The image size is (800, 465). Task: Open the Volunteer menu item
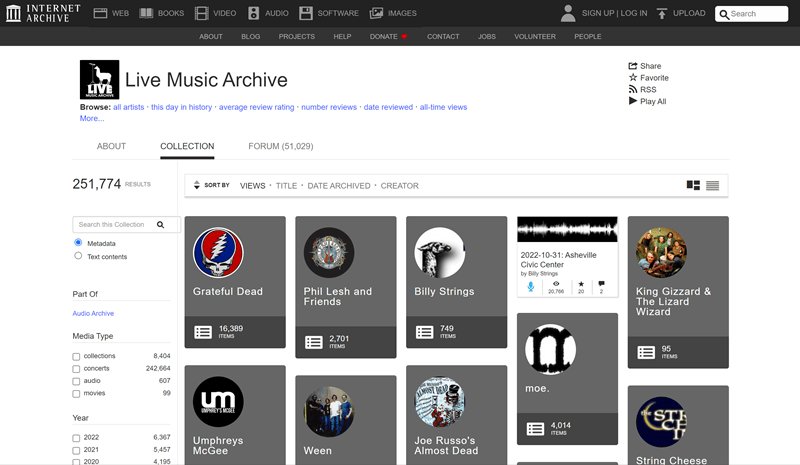pos(535,37)
